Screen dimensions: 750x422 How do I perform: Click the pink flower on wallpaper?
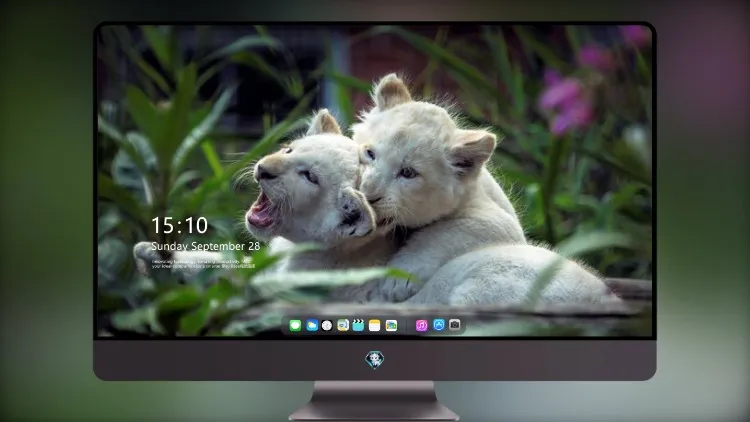(x=567, y=103)
